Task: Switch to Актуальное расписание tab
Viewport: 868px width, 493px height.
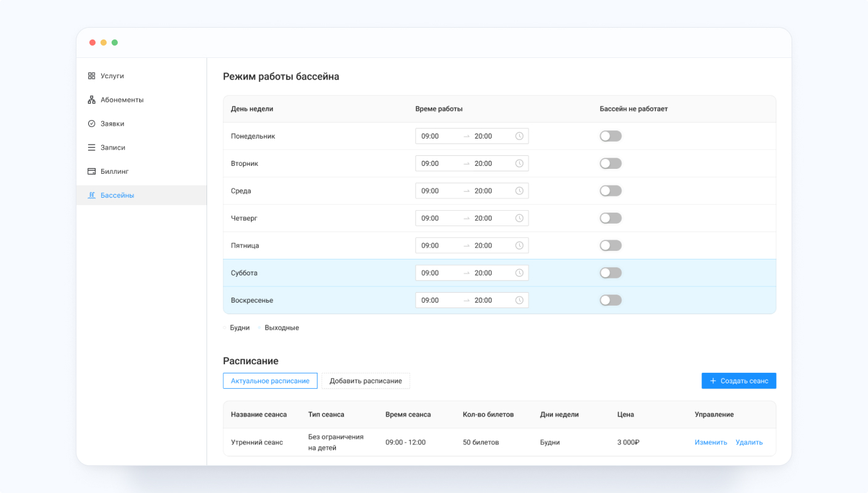Action: click(x=270, y=381)
